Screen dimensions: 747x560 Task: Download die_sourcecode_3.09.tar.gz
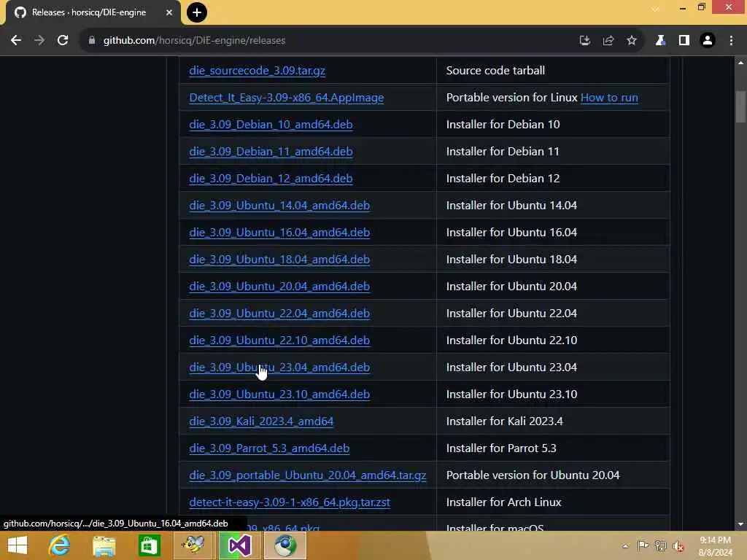point(258,71)
